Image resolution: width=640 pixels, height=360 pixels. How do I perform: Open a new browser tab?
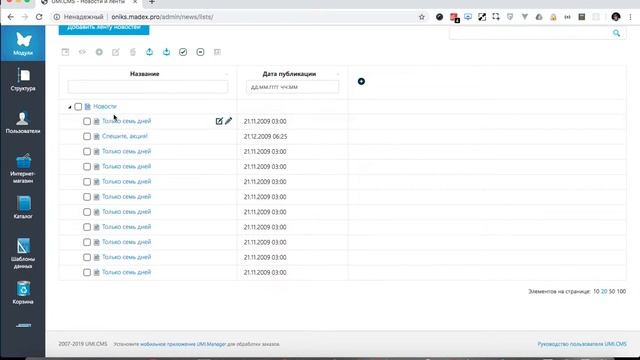tap(152, 2)
